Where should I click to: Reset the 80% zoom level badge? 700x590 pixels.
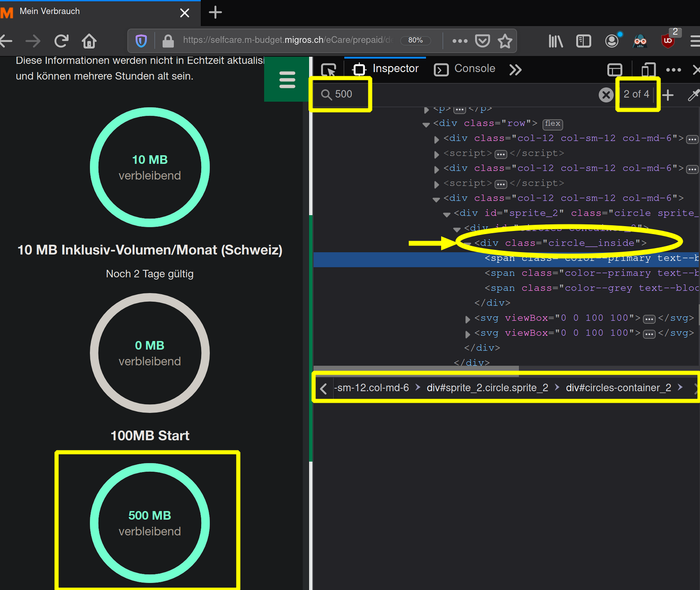pyautogui.click(x=416, y=40)
